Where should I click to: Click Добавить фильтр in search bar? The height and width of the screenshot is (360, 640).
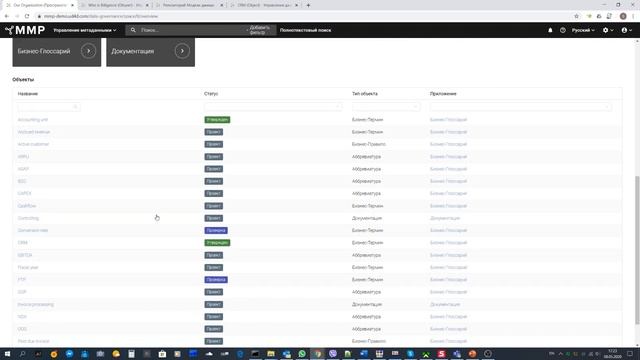[x=260, y=30]
